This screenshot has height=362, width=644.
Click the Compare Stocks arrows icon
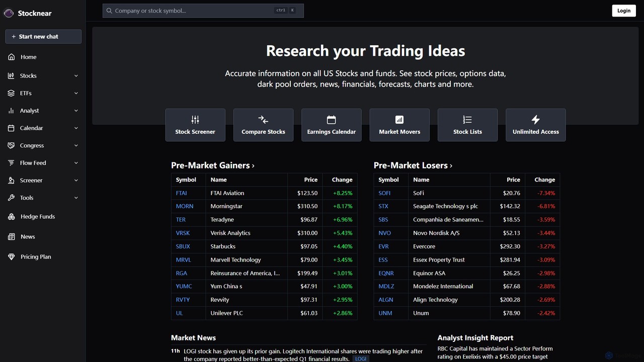point(263,120)
